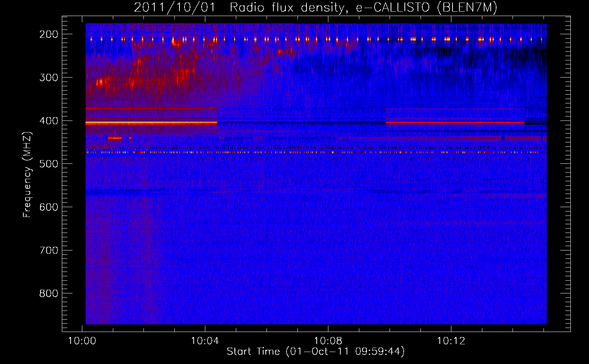Viewport: 589px width, 364px height.
Task: Click the 10:12 time tick label
Action: click(451, 341)
